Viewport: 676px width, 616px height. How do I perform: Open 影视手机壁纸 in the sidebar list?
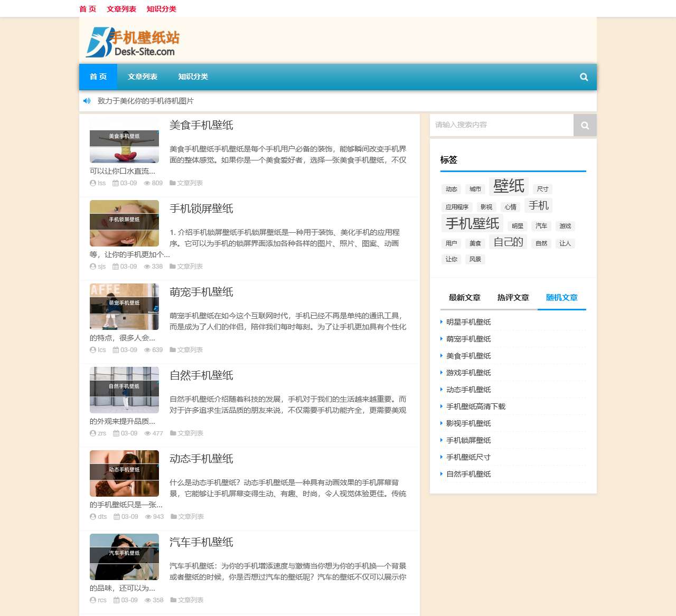click(468, 423)
